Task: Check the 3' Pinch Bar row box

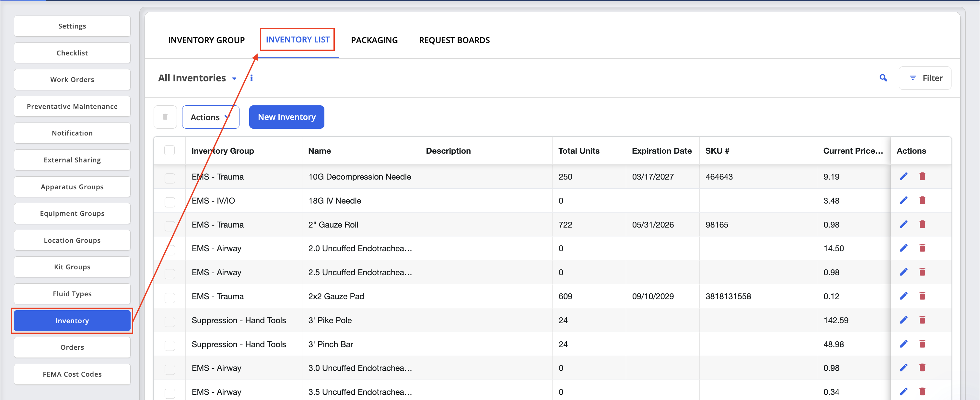Action: 170,346
